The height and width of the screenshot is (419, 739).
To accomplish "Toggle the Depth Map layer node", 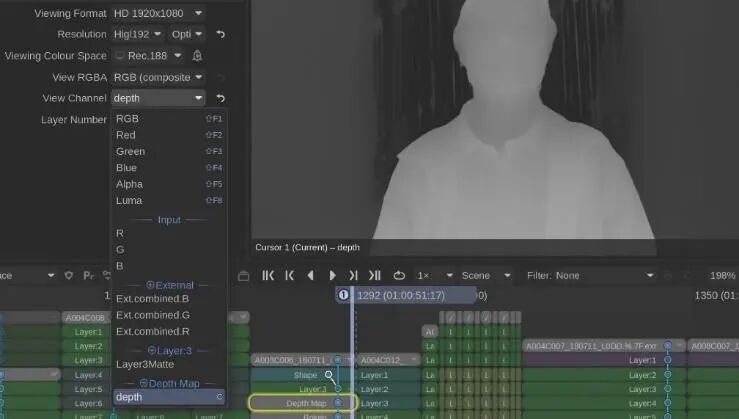I will tap(338, 403).
